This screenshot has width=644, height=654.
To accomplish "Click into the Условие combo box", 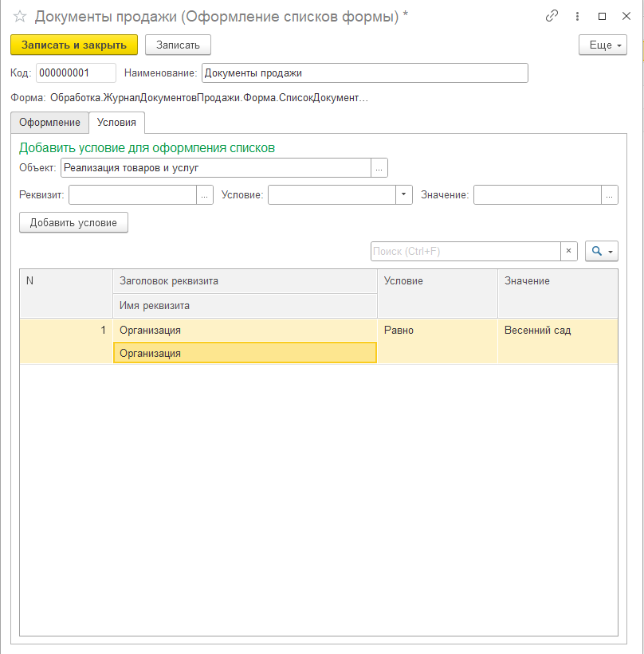I will pos(332,195).
